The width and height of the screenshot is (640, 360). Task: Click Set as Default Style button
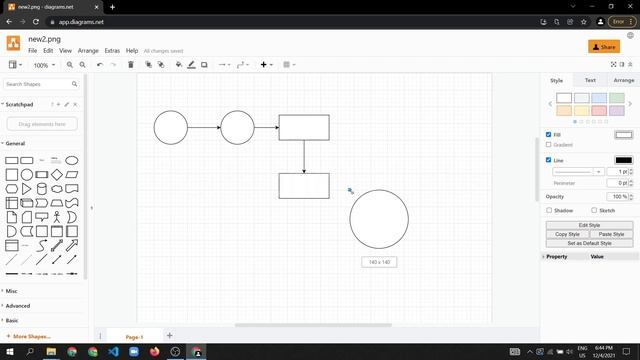click(x=589, y=243)
